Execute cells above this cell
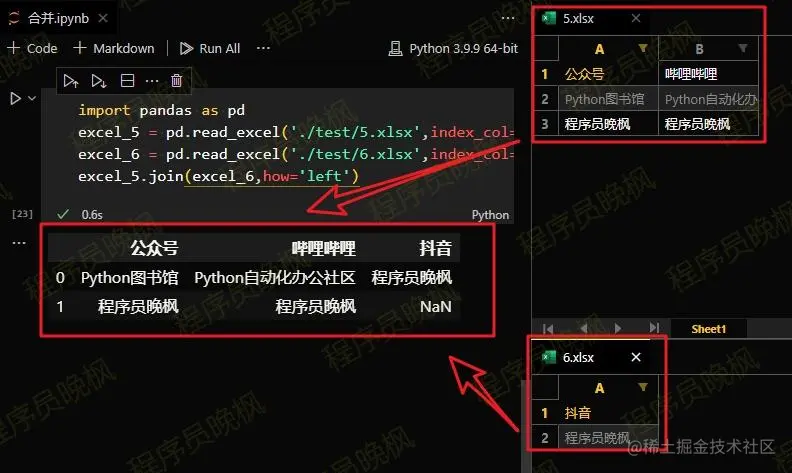 [71, 81]
